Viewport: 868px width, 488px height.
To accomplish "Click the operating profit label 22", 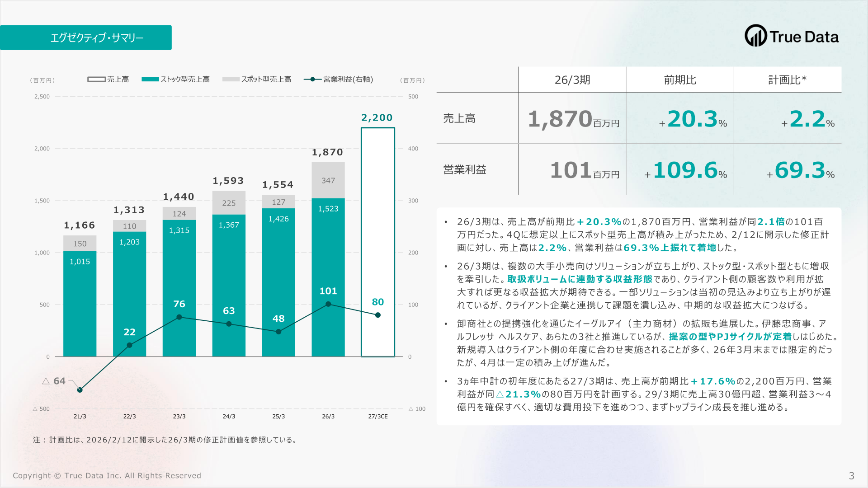I will point(130,332).
